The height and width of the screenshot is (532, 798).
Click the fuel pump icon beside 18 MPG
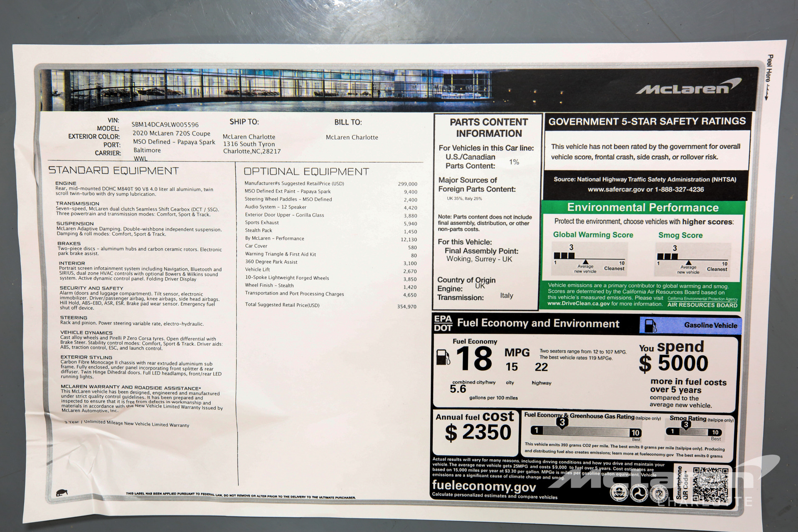(x=443, y=357)
